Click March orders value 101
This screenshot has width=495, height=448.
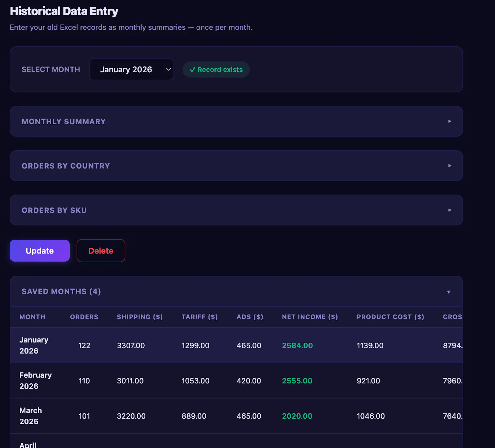84,416
